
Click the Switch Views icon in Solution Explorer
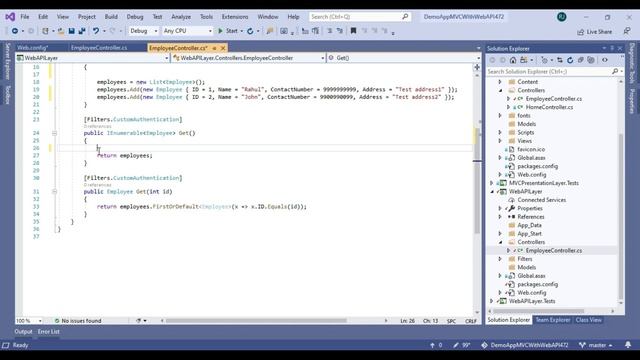click(x=524, y=60)
